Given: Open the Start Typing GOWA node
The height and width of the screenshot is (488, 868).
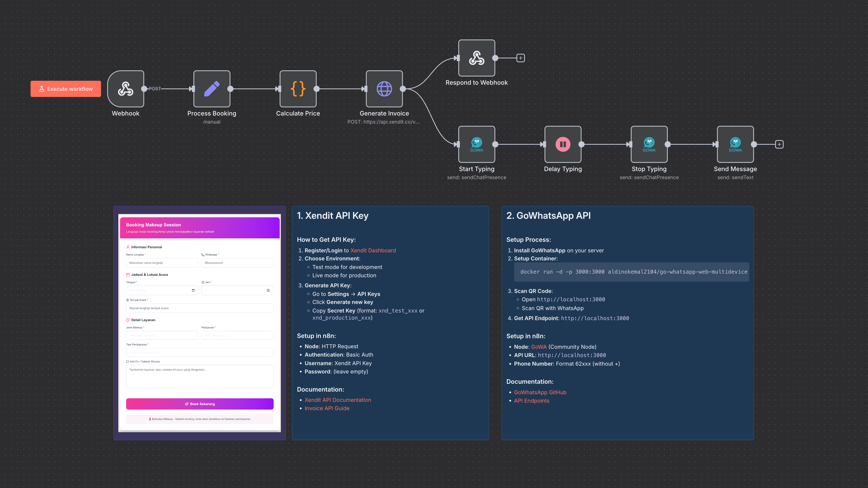Looking at the screenshot, I should [477, 144].
